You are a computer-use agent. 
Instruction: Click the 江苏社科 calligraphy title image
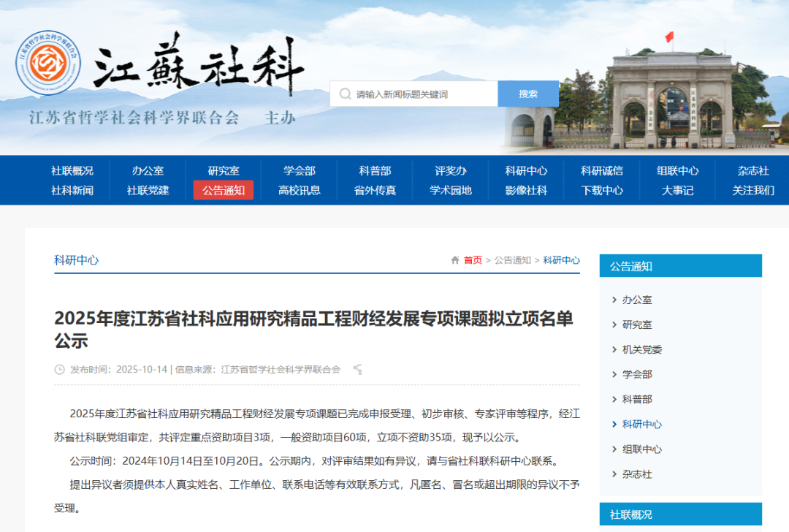pos(198,64)
